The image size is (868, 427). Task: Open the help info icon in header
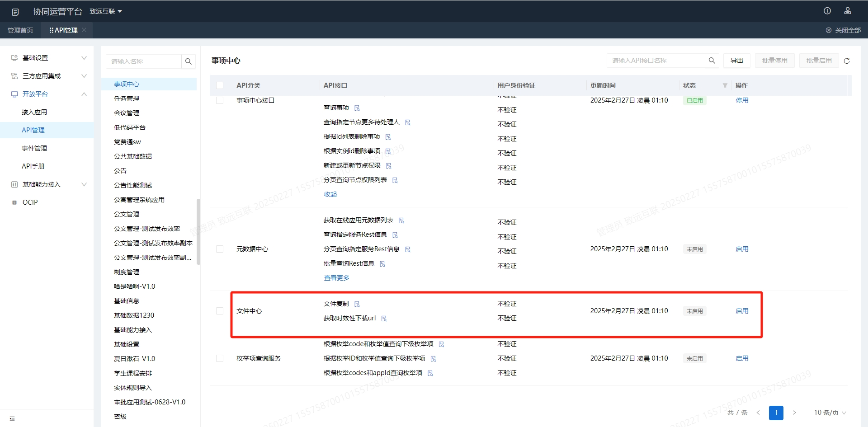pos(827,11)
